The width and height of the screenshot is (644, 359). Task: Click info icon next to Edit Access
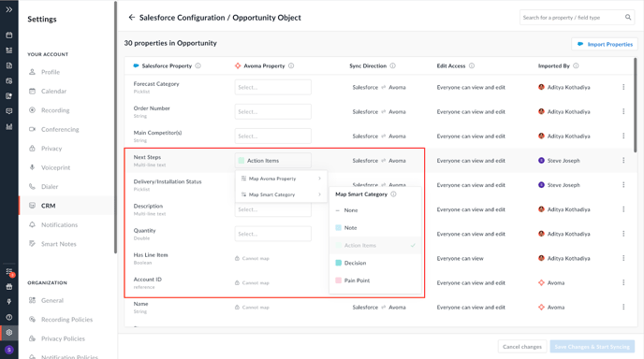pos(472,65)
